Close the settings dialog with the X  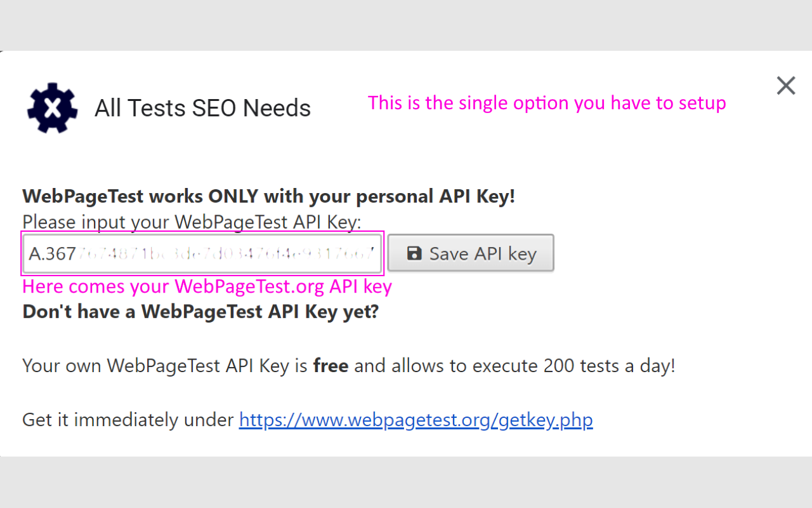(785, 85)
